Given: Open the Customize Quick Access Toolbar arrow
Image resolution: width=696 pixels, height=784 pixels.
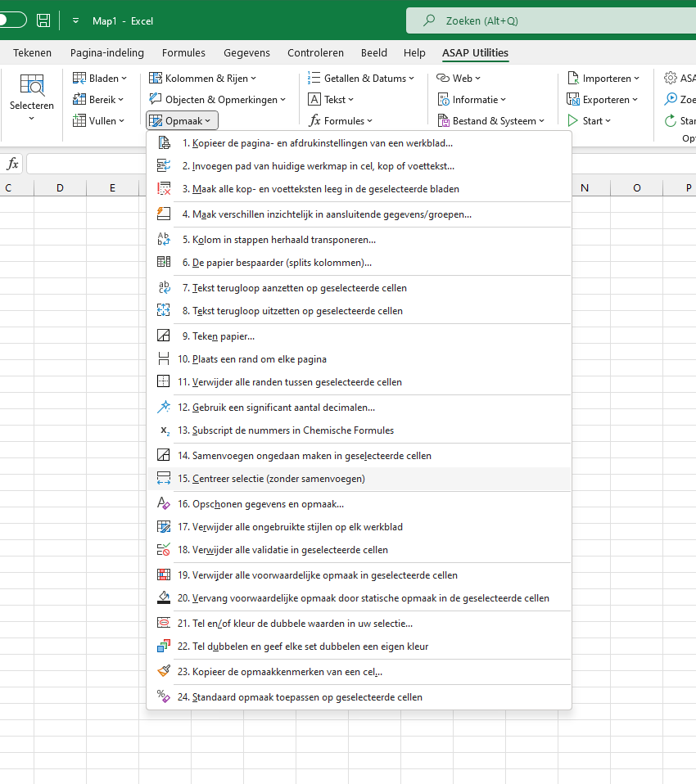Looking at the screenshot, I should (x=75, y=20).
